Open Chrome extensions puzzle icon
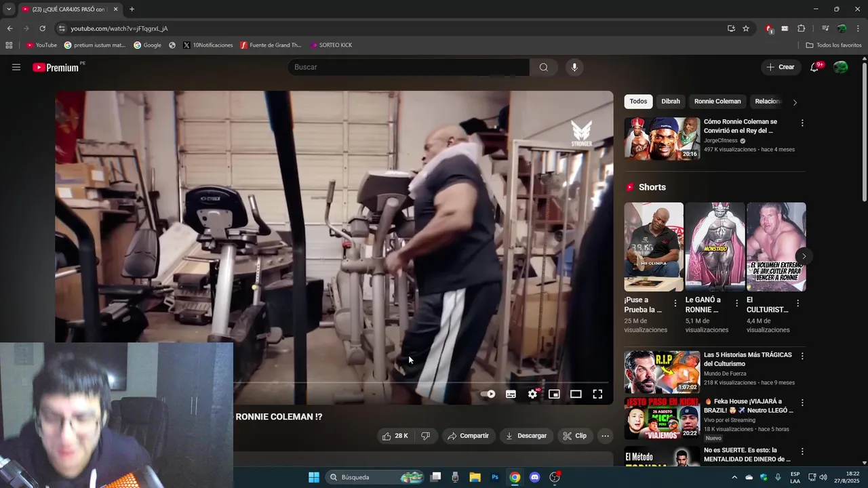868x488 pixels. click(801, 28)
